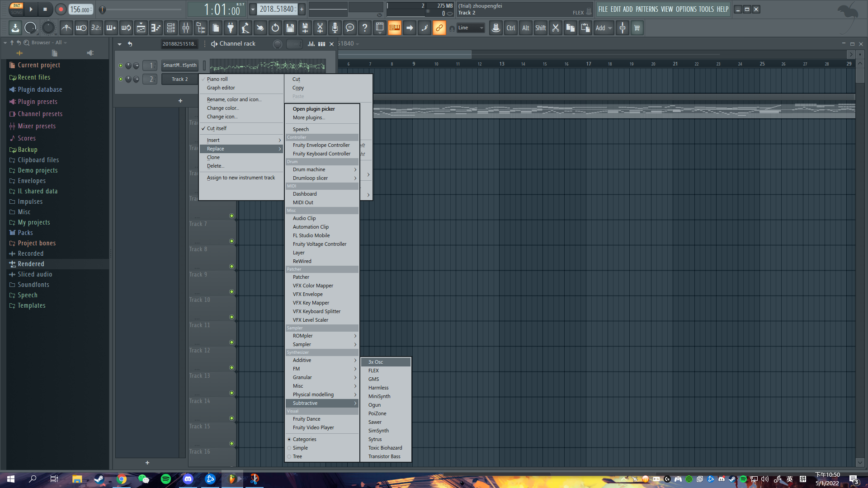
Task: Click the magnet snap icon
Action: [452, 28]
